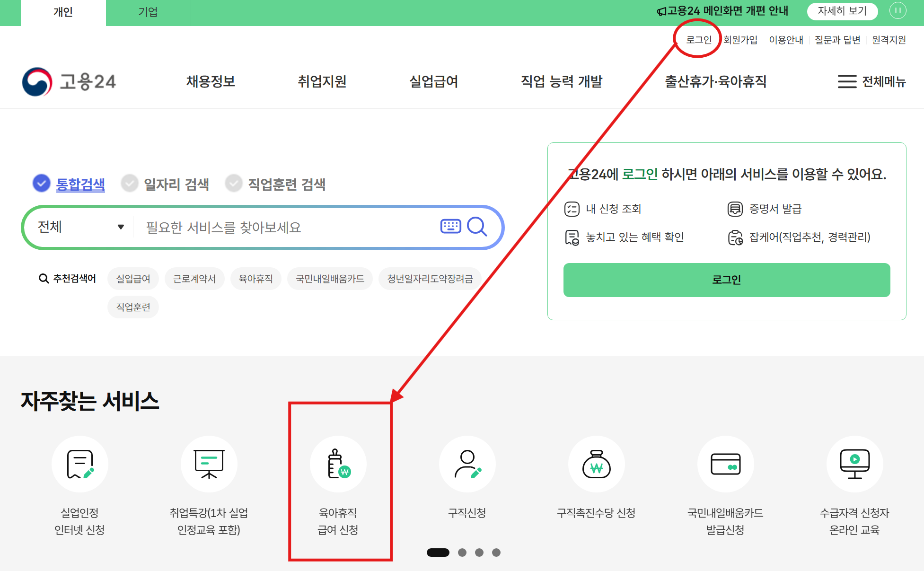Click the 구직촉진수당 신청 money bag icon

pyautogui.click(x=596, y=464)
